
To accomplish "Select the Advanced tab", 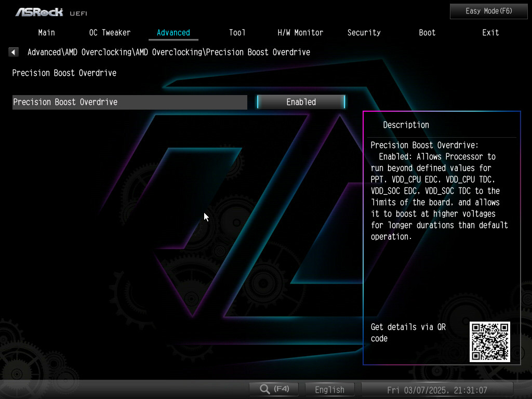I will 174,33.
